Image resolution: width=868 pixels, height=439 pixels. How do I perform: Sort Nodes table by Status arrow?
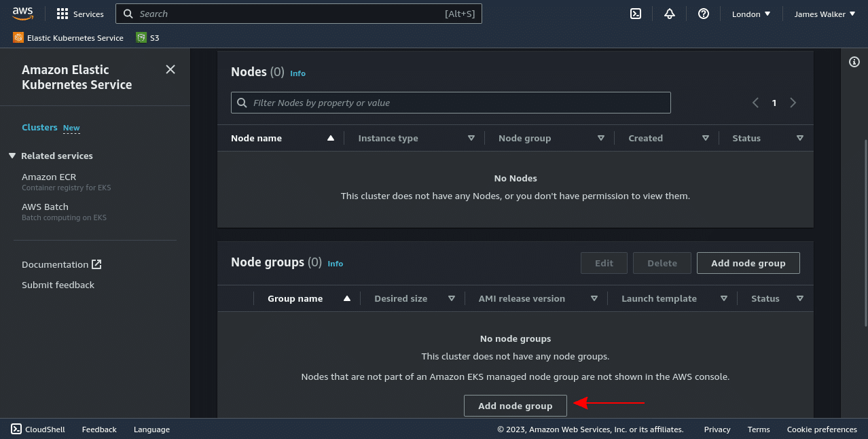[x=800, y=138]
